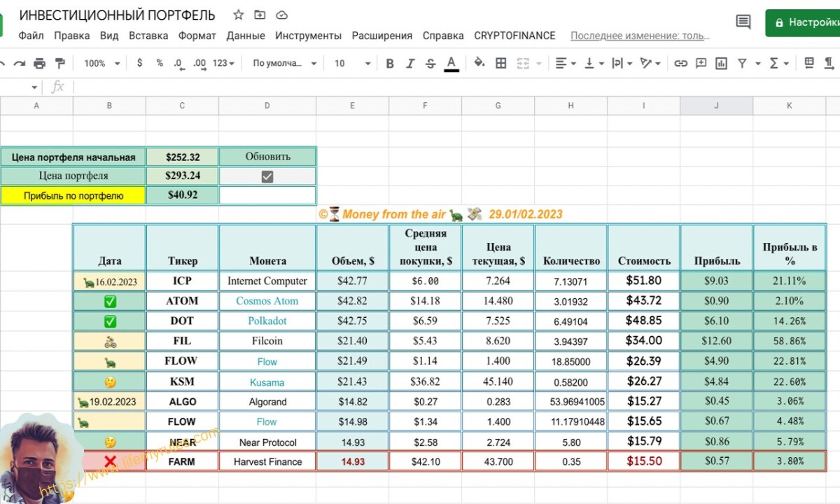Open the 123 number formats dropdown
Screen dimensions: 840x504
pos(224,63)
